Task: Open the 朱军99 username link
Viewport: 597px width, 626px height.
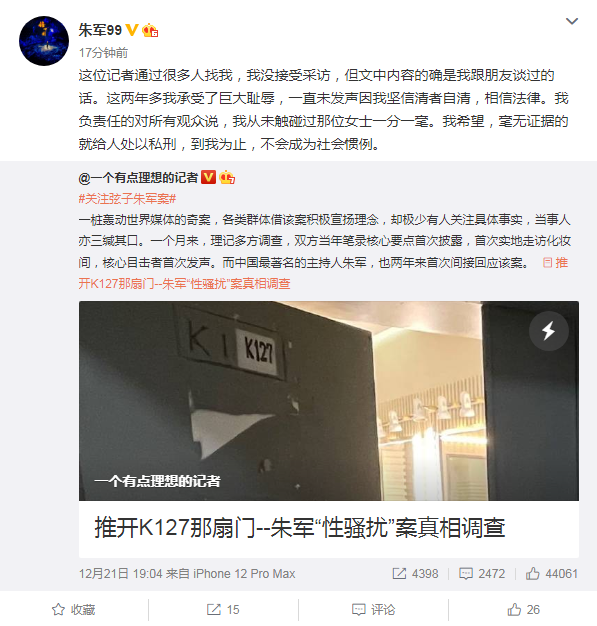Action: (x=100, y=30)
